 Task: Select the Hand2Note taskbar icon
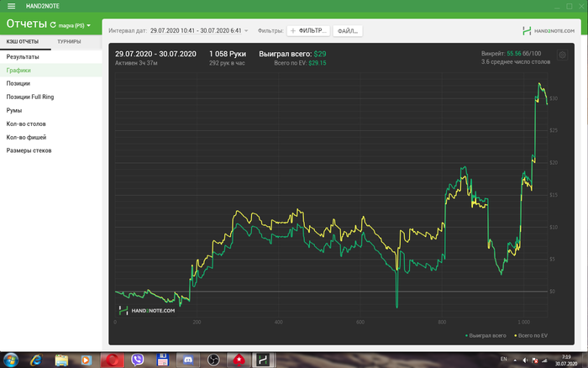pyautogui.click(x=264, y=360)
